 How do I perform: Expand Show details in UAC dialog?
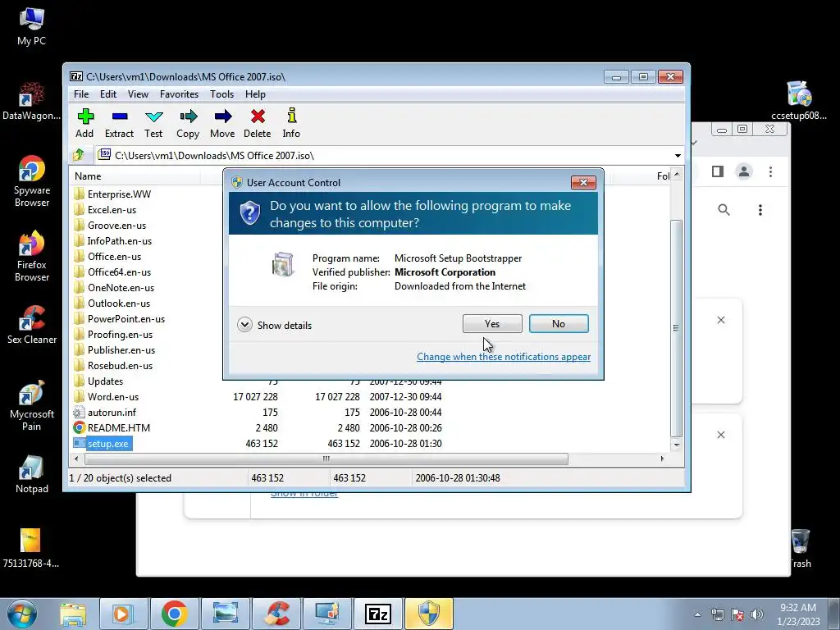tap(274, 325)
